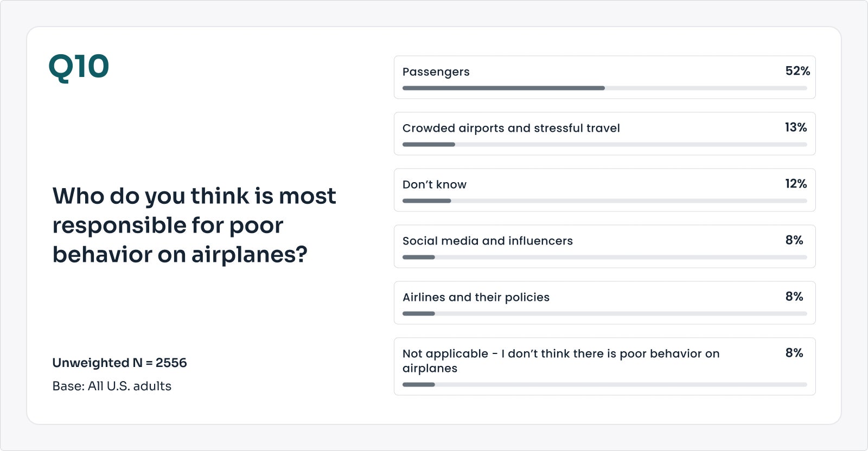868x451 pixels.
Task: Click the Passengers progress bar
Action: coord(604,88)
